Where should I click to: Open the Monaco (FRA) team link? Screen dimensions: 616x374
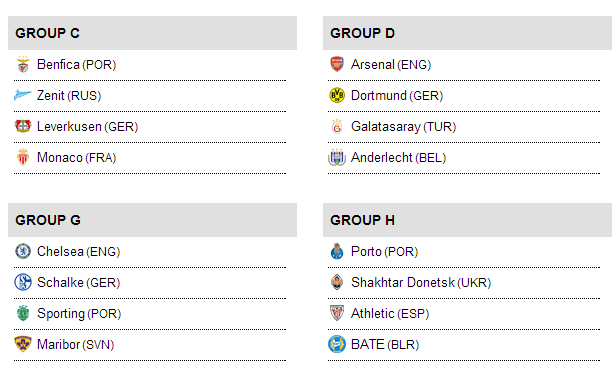tap(77, 158)
